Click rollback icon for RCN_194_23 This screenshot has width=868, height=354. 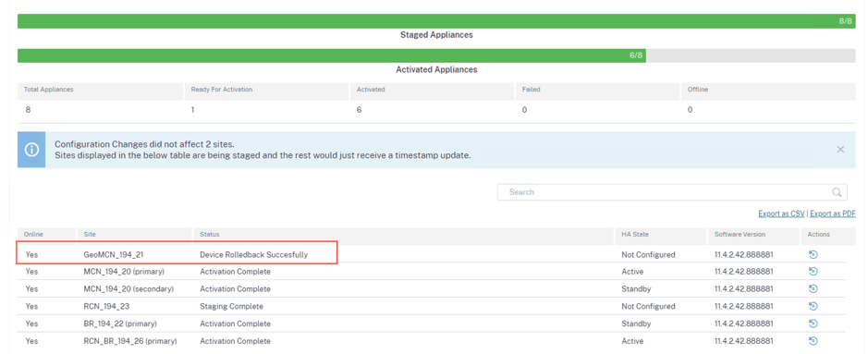coord(813,306)
